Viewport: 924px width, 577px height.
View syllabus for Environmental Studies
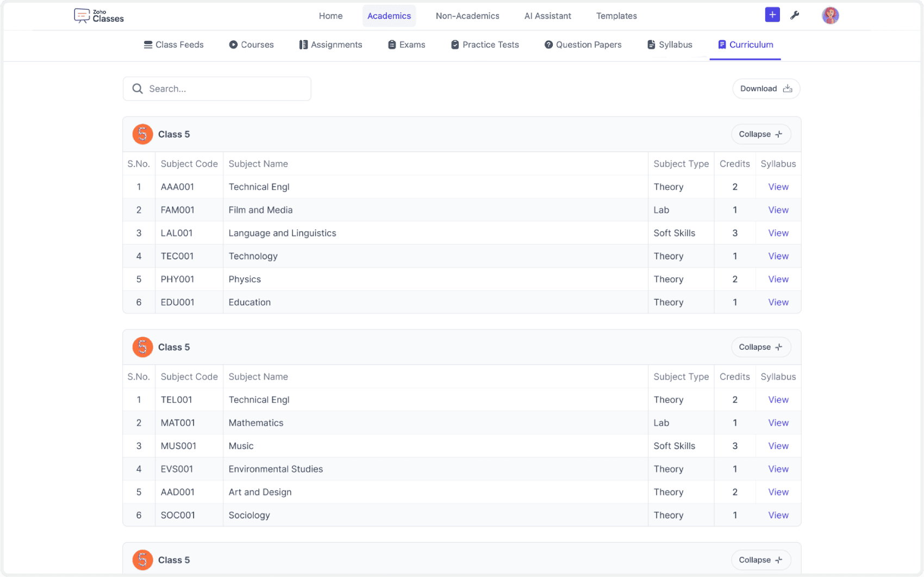778,469
